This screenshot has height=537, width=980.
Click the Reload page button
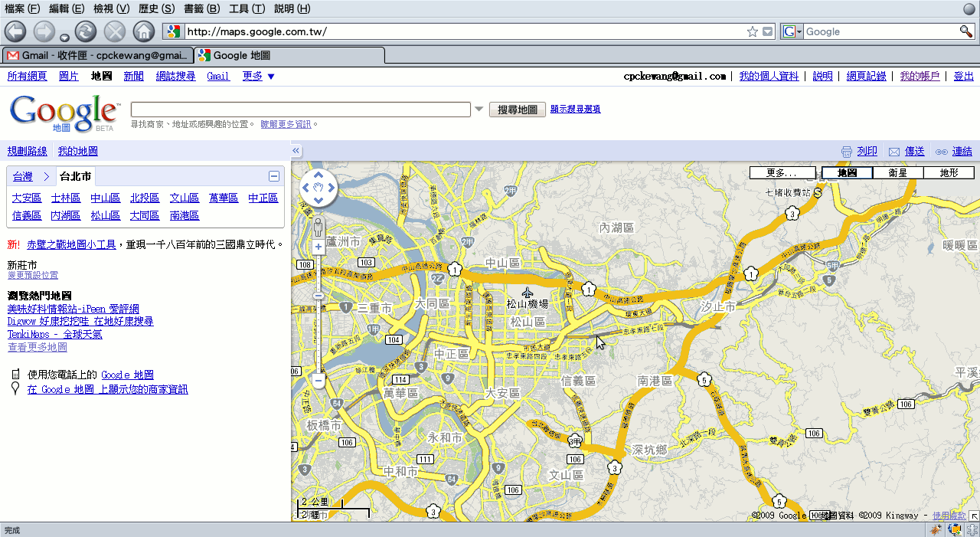point(86,31)
